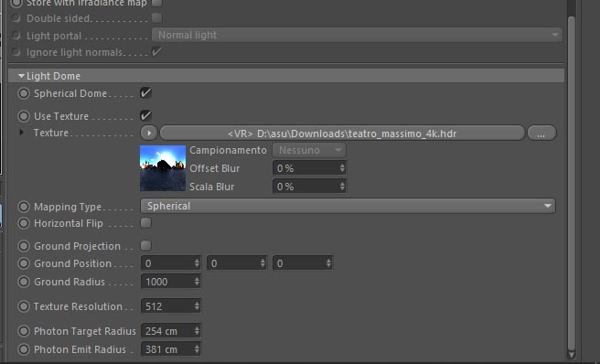Click the teatro_massimo_4k.hdr texture path bar

click(x=342, y=134)
